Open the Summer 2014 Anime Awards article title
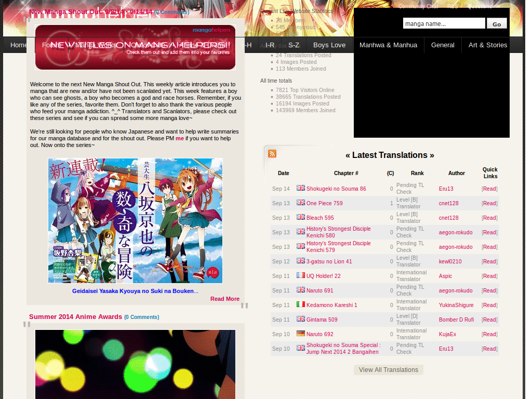 point(75,316)
